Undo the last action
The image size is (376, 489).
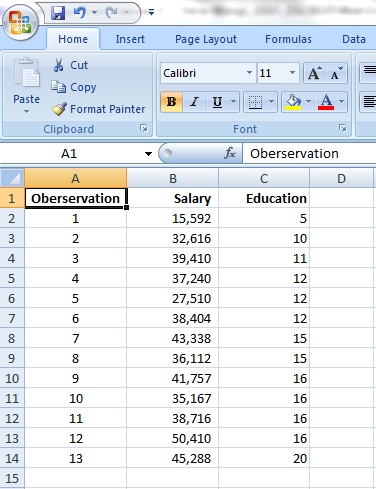point(80,13)
